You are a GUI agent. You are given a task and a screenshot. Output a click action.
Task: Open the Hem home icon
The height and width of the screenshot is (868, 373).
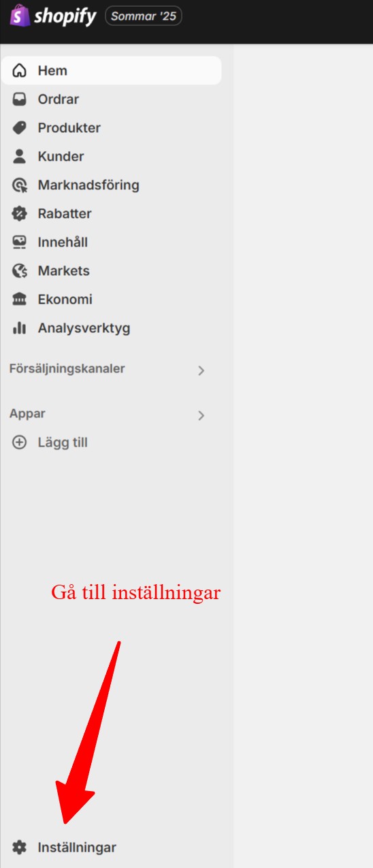click(20, 71)
